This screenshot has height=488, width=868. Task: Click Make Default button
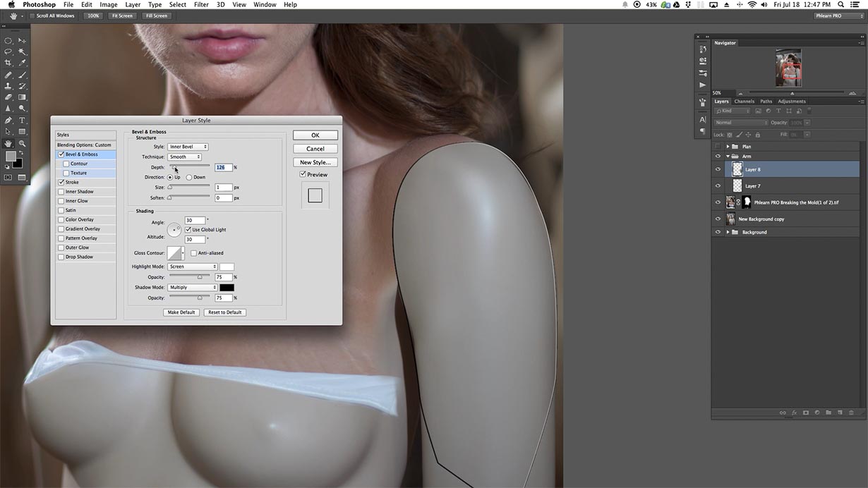coord(181,312)
